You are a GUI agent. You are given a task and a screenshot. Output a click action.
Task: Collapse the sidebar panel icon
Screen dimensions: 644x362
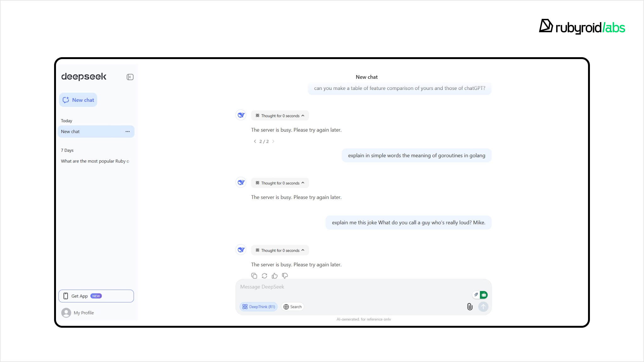[x=130, y=77]
